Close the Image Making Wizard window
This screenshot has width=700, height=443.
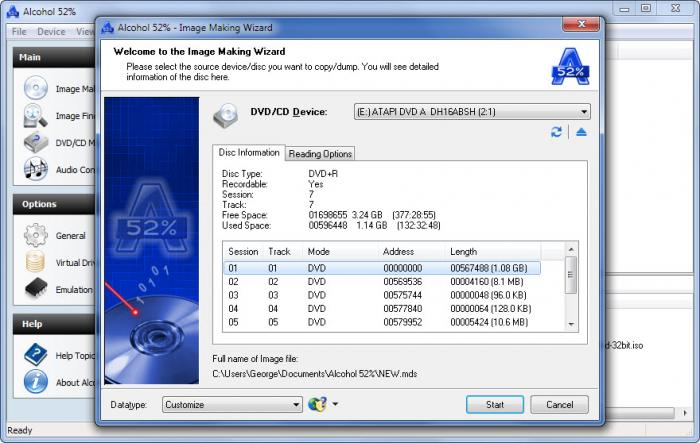[x=581, y=24]
